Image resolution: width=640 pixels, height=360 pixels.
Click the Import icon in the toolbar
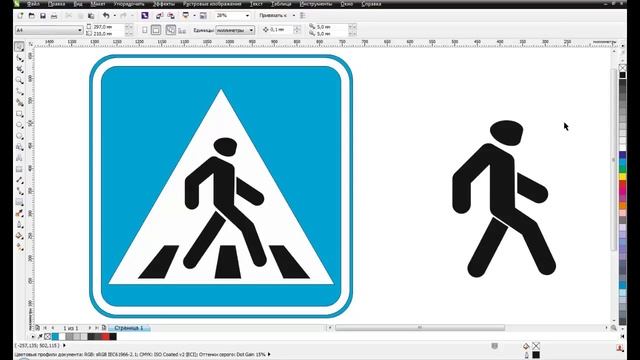click(160, 16)
